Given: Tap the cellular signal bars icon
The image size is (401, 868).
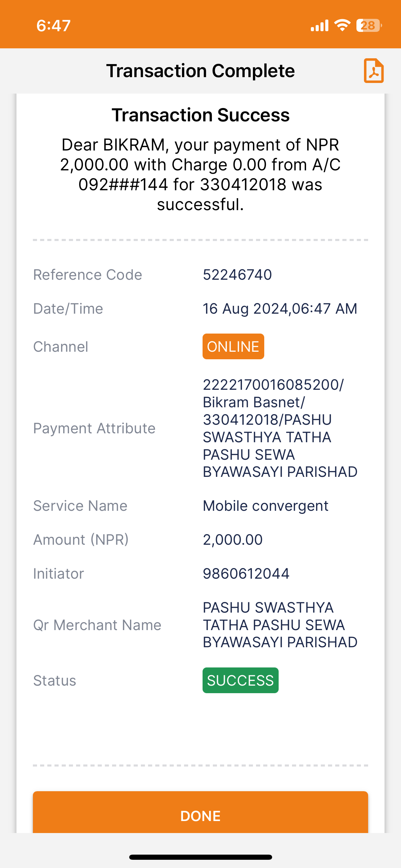Looking at the screenshot, I should pyautogui.click(x=319, y=25).
